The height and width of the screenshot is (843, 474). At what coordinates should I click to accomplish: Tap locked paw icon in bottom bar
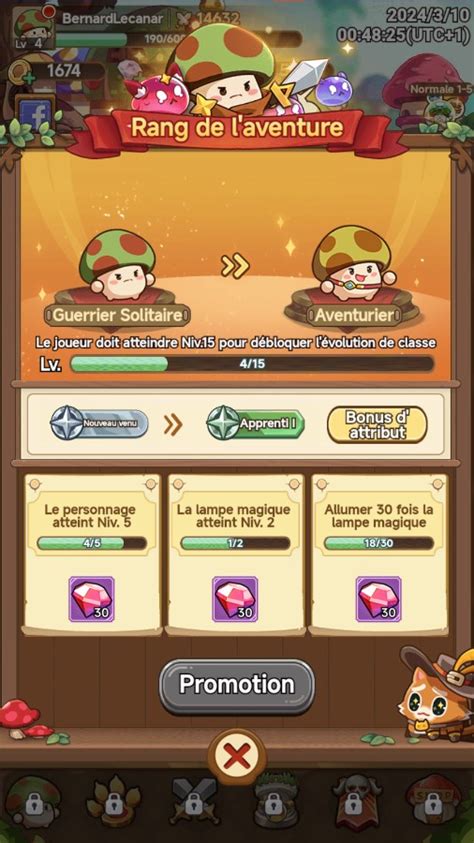pyautogui.click(x=113, y=802)
